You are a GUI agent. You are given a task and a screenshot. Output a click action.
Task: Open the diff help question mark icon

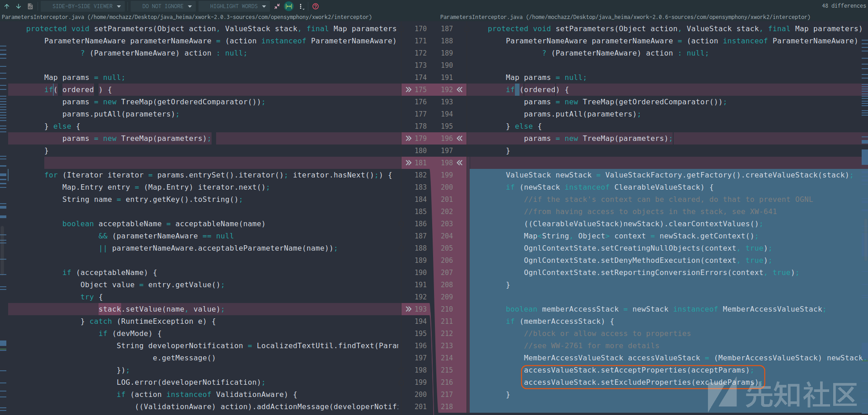316,6
